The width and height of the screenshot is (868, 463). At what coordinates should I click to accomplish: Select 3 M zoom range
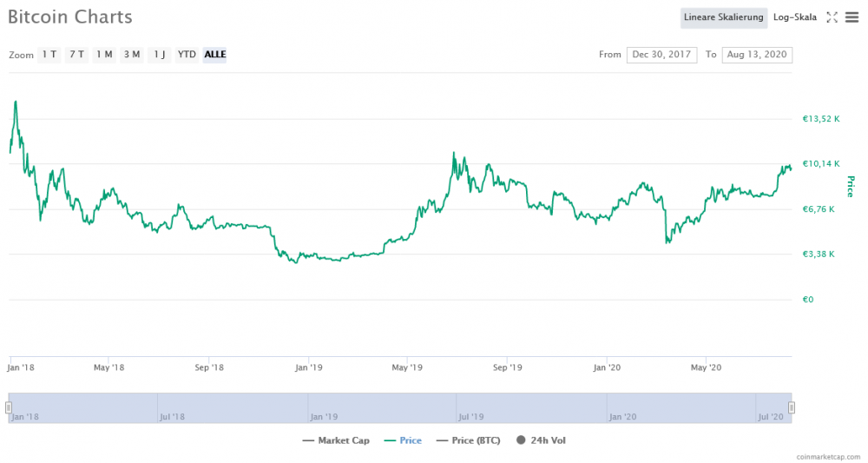pos(132,54)
